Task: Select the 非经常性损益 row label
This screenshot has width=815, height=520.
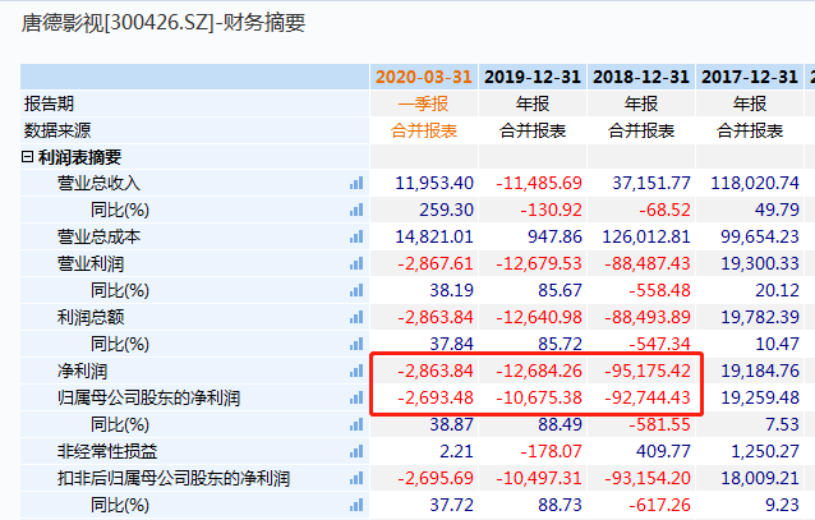Action: 107,451
